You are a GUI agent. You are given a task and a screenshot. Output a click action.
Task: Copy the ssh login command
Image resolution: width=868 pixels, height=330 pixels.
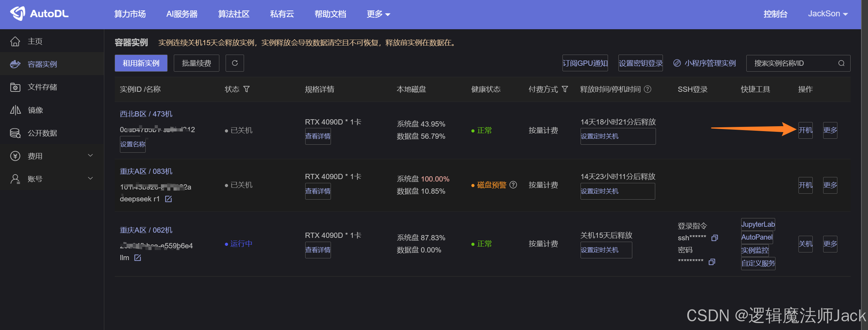(715, 238)
